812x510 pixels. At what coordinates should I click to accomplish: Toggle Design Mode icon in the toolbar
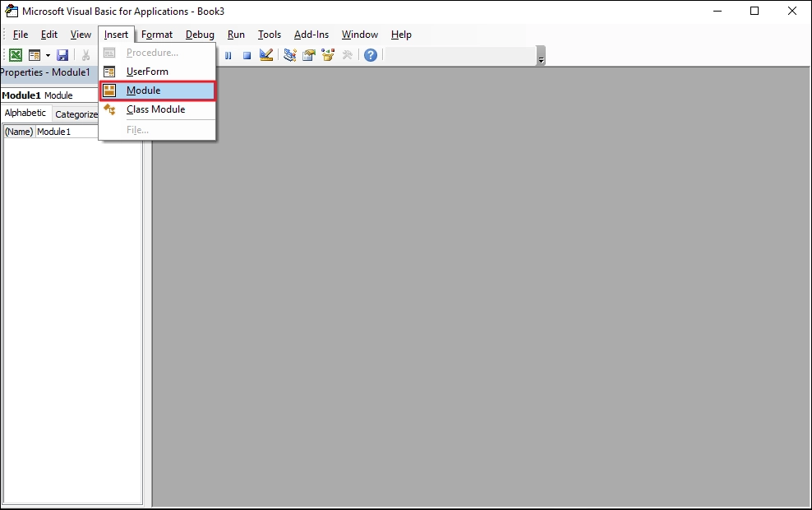click(x=266, y=55)
